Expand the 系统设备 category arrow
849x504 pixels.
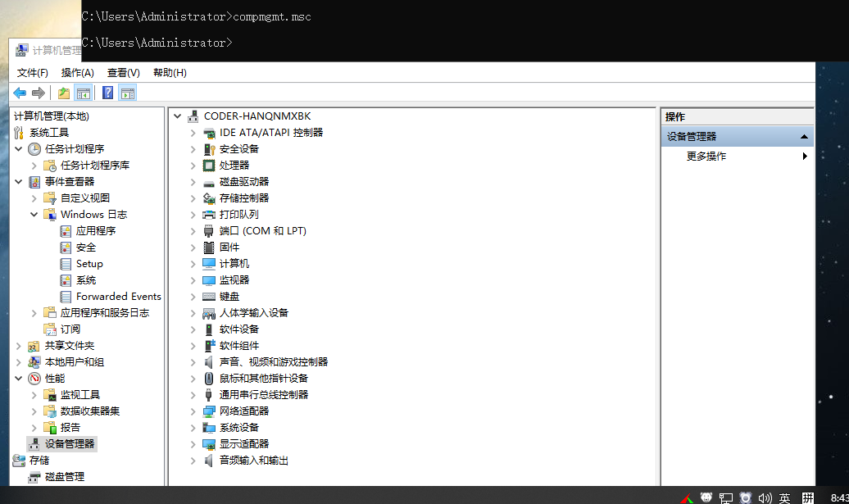point(193,428)
